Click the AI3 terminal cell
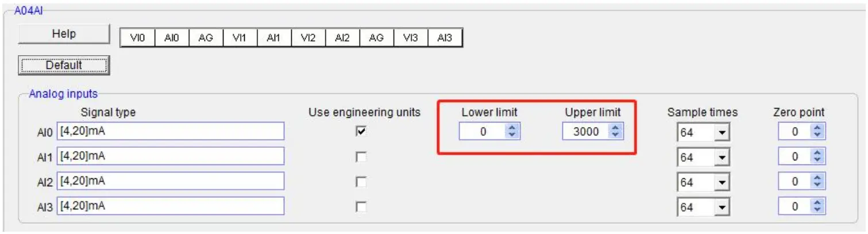 coord(445,38)
